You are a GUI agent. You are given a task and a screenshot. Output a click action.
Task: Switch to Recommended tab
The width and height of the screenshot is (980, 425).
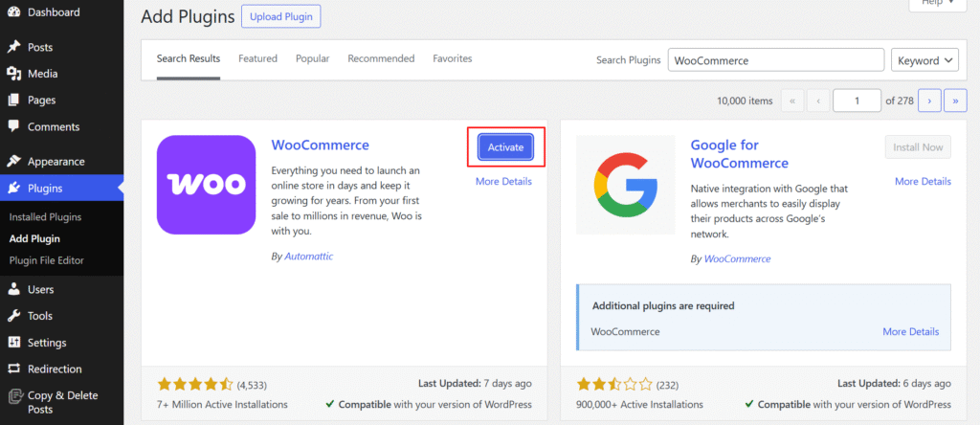381,58
